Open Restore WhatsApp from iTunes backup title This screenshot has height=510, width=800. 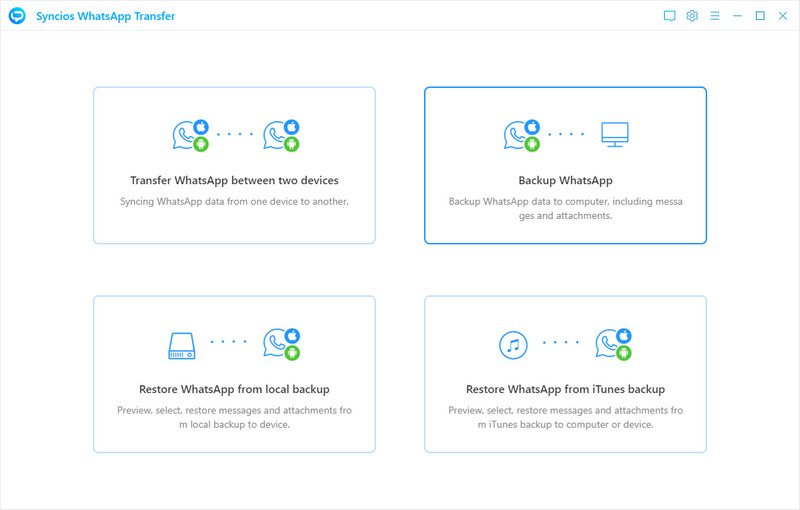(x=565, y=389)
